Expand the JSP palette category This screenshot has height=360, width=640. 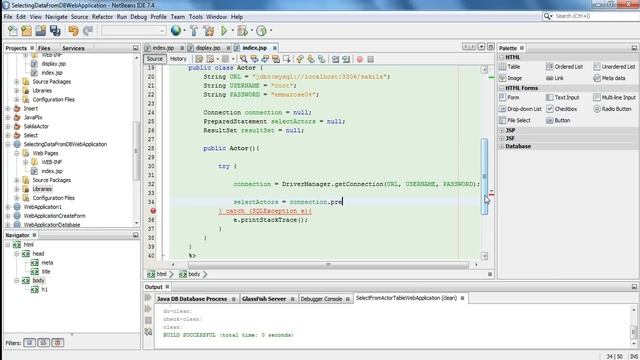coord(502,131)
